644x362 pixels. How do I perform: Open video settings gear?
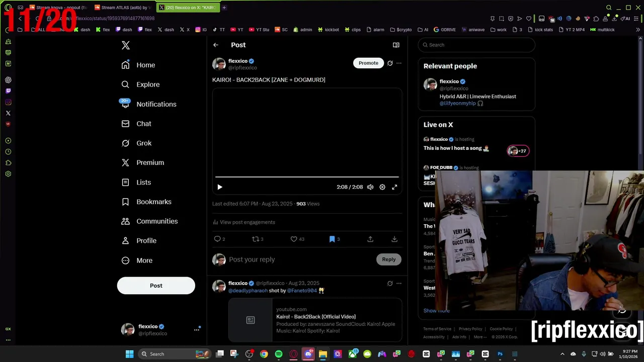click(382, 187)
